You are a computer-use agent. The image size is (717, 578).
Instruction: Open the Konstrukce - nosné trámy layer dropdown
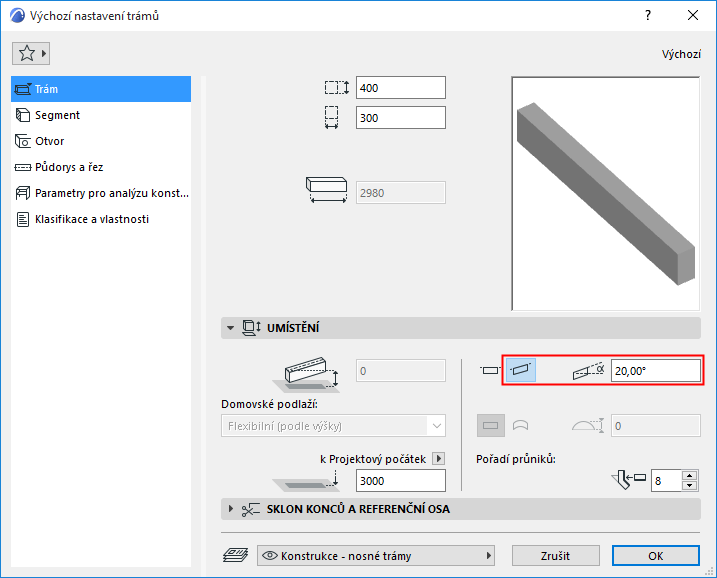click(x=376, y=556)
